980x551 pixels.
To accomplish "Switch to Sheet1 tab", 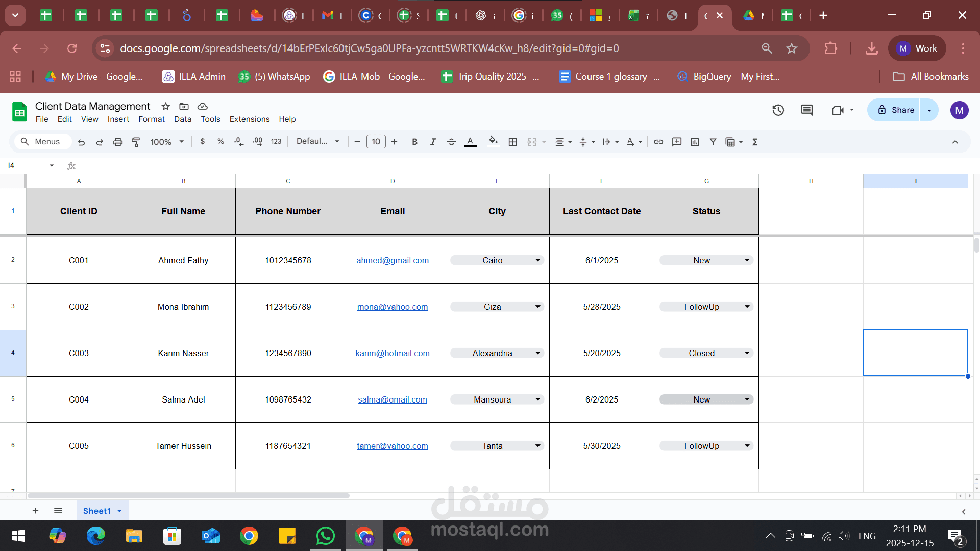I will coord(96,511).
